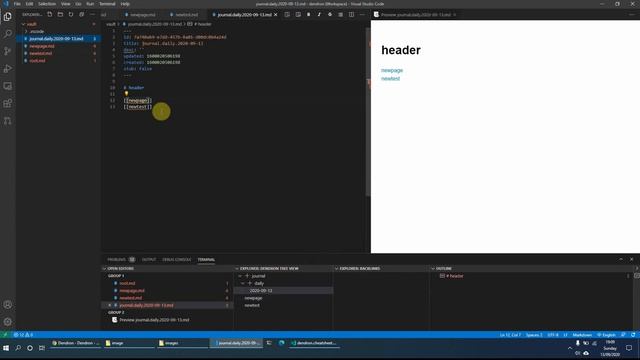The image size is (640, 360).
Task: Click Ln 12, Col 7 cursor position status
Action: click(x=510, y=335)
